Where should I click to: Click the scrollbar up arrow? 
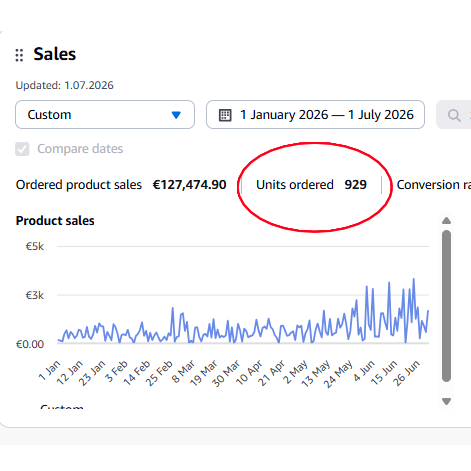[446, 221]
